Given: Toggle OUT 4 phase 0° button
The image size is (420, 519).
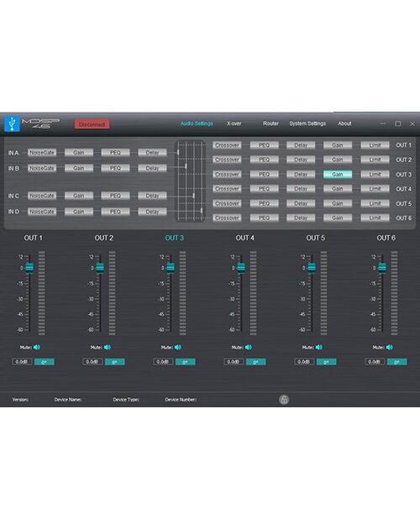Looking at the screenshot, I should click(255, 362).
